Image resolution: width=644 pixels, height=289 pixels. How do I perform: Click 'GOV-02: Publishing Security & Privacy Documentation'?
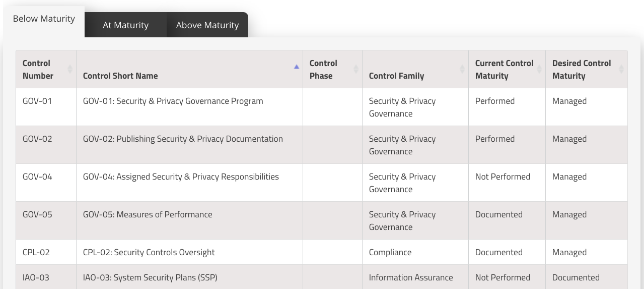(x=183, y=139)
